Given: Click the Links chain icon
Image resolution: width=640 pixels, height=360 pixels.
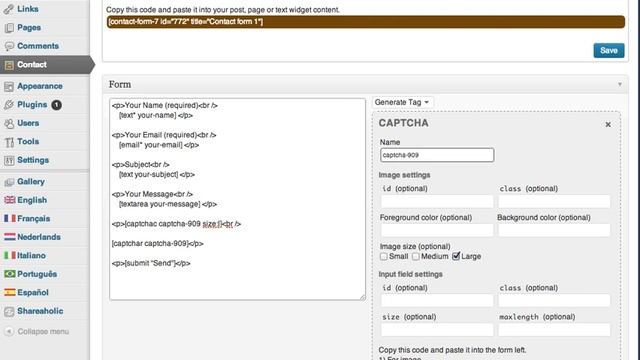Looking at the screenshot, I should click(x=9, y=9).
